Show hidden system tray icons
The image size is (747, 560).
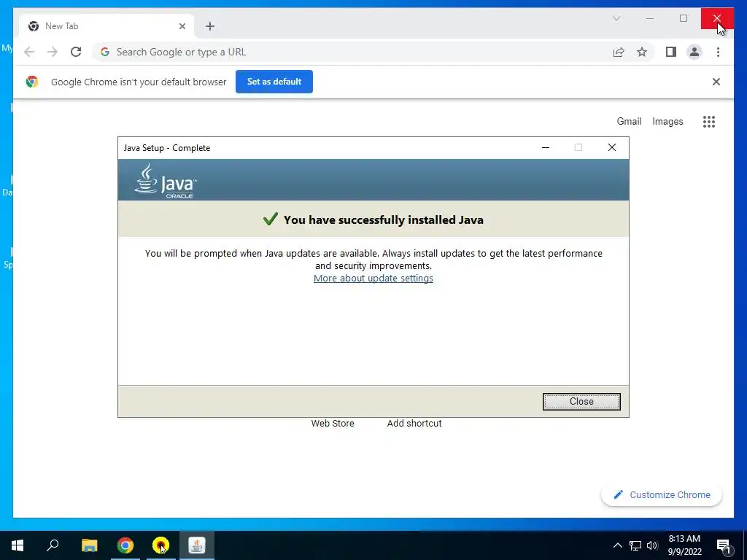617,545
